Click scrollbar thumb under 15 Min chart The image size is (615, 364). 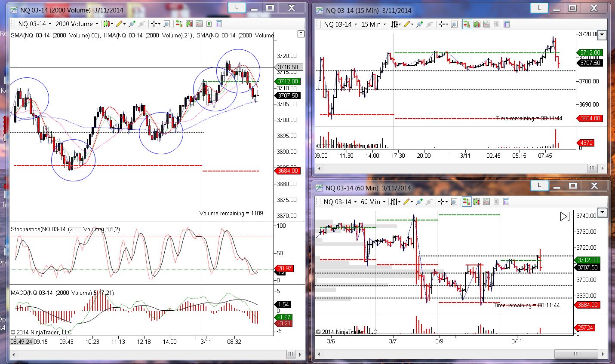pyautogui.click(x=592, y=168)
